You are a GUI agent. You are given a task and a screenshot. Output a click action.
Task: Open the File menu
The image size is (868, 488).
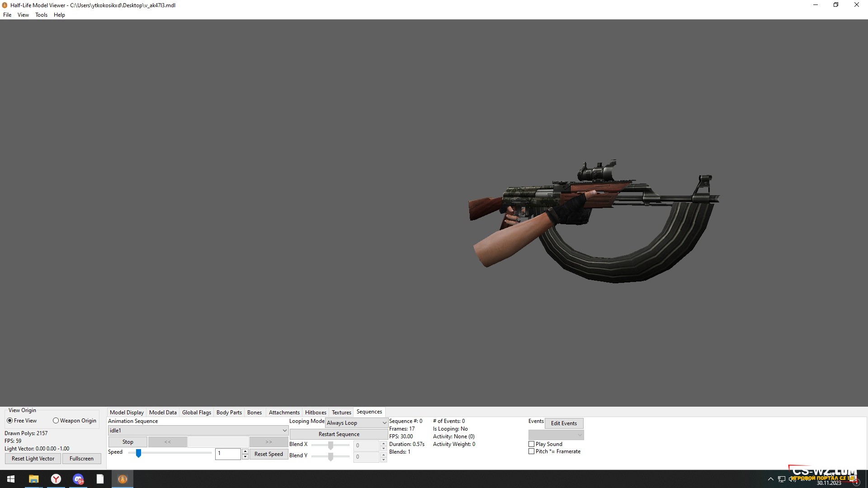(7, 15)
